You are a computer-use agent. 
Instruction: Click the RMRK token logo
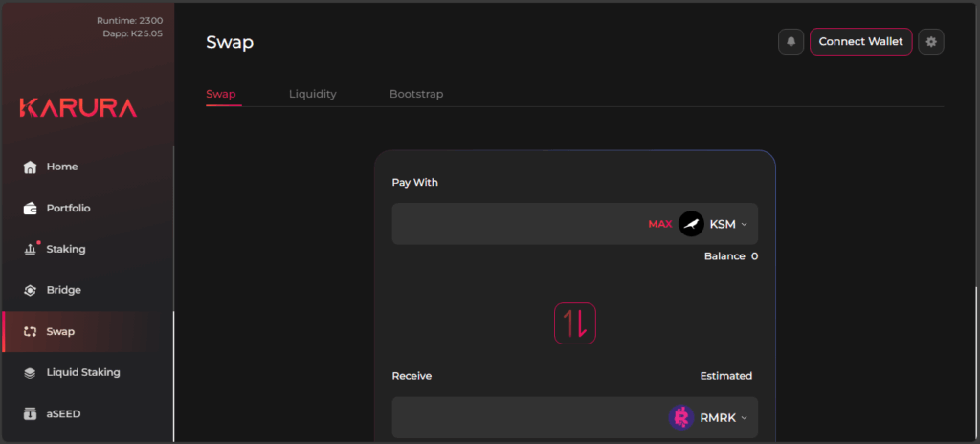[x=681, y=417]
